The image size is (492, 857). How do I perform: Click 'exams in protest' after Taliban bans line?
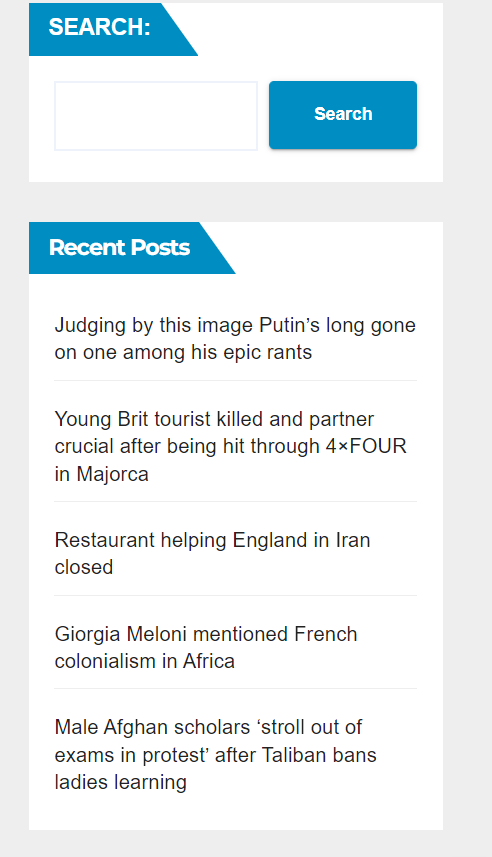click(215, 755)
